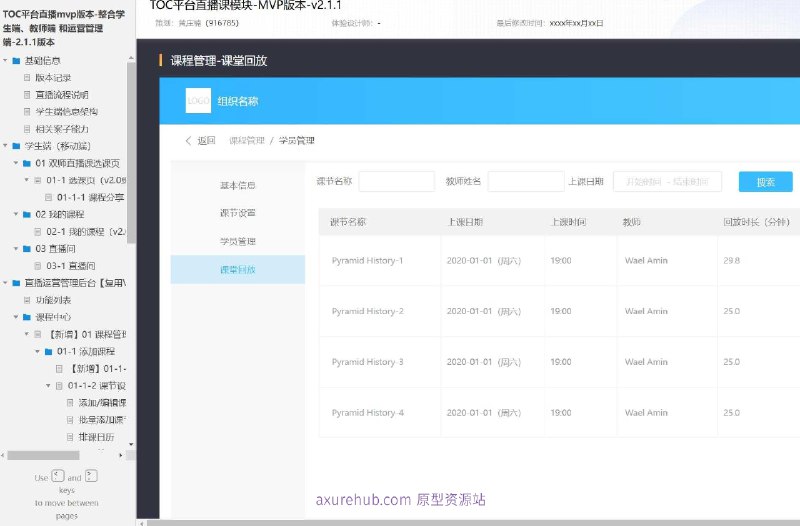This screenshot has height=526, width=800.
Task: Click the Pyramid History-1 row name
Action: click(x=367, y=260)
